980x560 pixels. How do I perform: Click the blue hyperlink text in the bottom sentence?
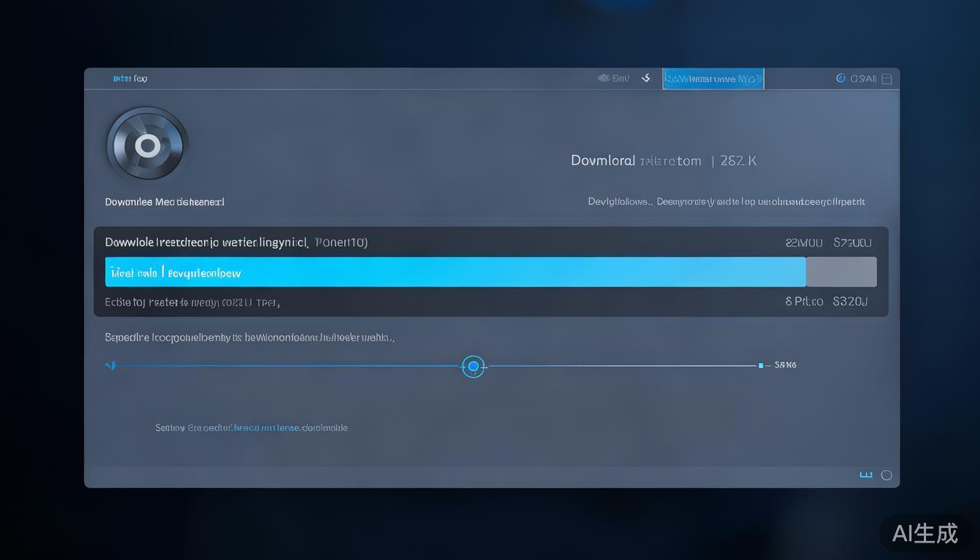pos(266,428)
